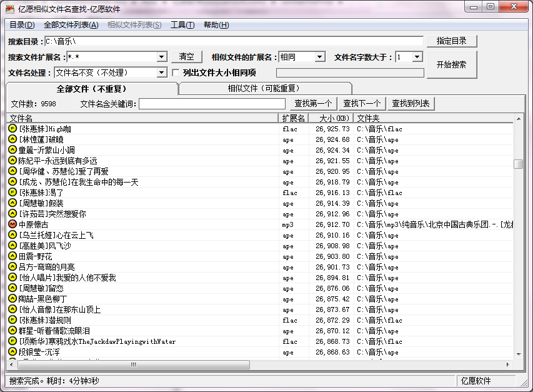Click the file icon for 田震-野花
The height and width of the screenshot is (392, 533).
[x=12, y=256]
